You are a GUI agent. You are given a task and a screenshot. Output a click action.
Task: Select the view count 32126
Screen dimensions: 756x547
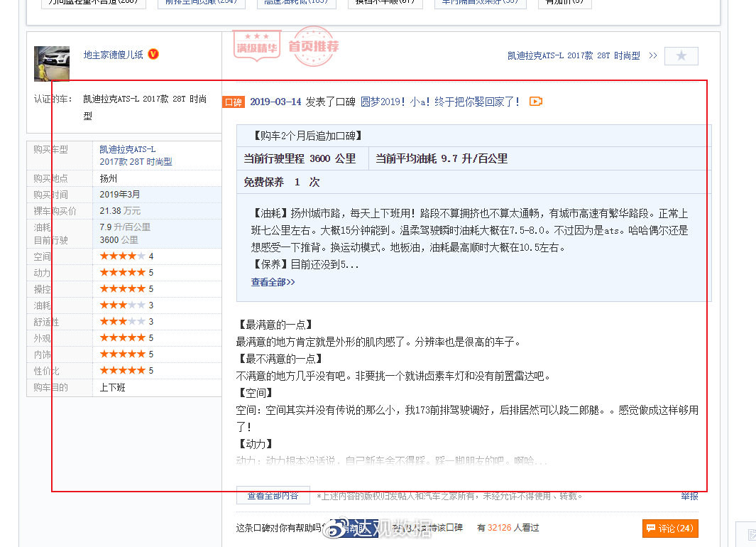499,529
